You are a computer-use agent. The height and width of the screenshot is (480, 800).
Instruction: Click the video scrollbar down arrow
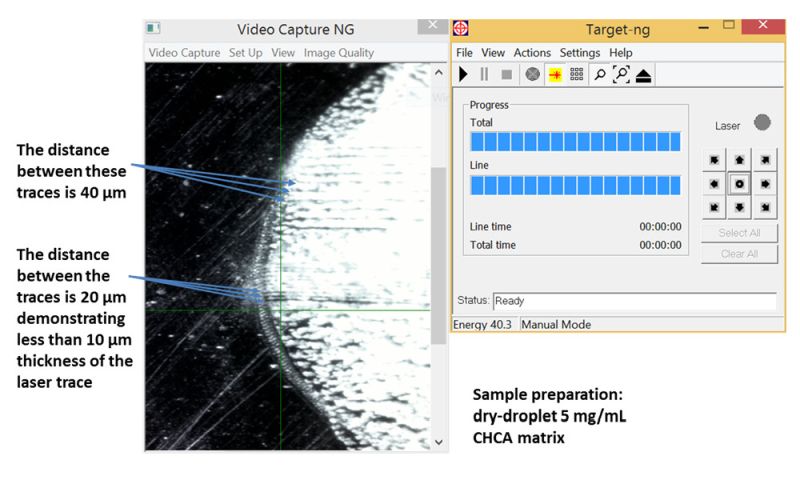coord(439,442)
